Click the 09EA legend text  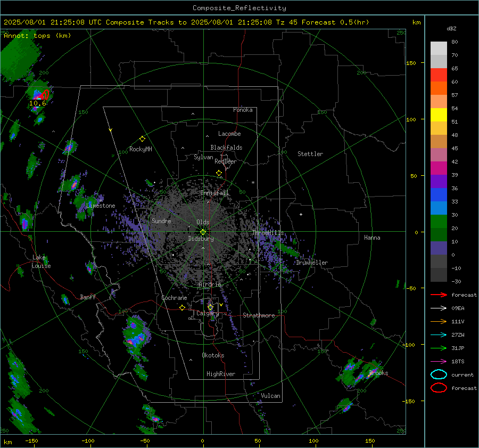pyautogui.click(x=458, y=308)
